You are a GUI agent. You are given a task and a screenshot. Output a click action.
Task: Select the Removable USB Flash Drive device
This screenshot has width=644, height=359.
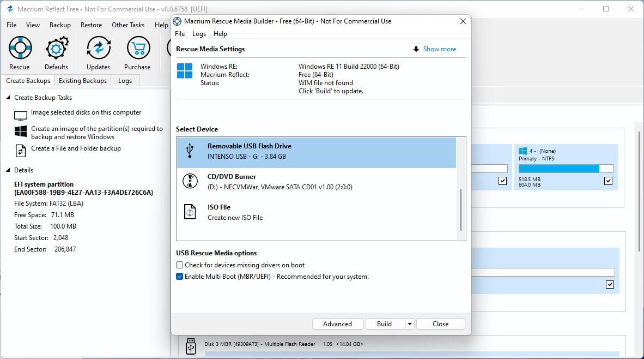[x=316, y=153]
